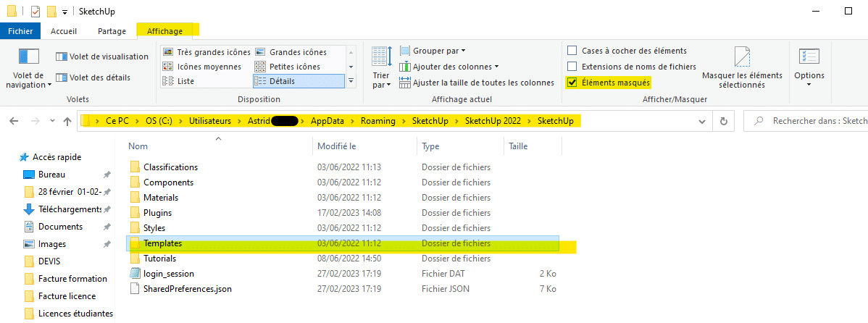Switch to the Partage ribbon tab

click(112, 31)
